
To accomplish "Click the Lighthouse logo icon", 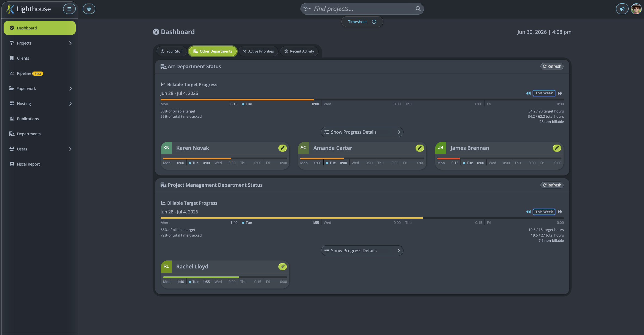I will coord(10,9).
